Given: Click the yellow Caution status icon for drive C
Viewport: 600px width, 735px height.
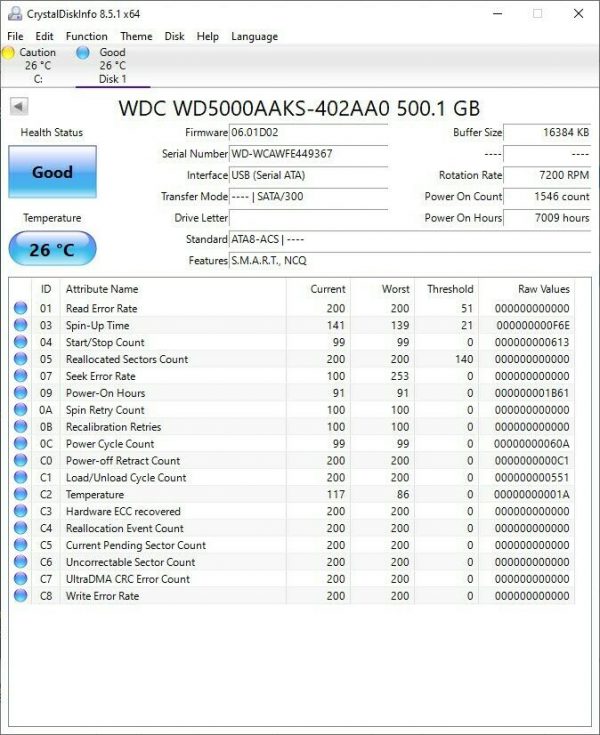Looking at the screenshot, I should (9, 52).
